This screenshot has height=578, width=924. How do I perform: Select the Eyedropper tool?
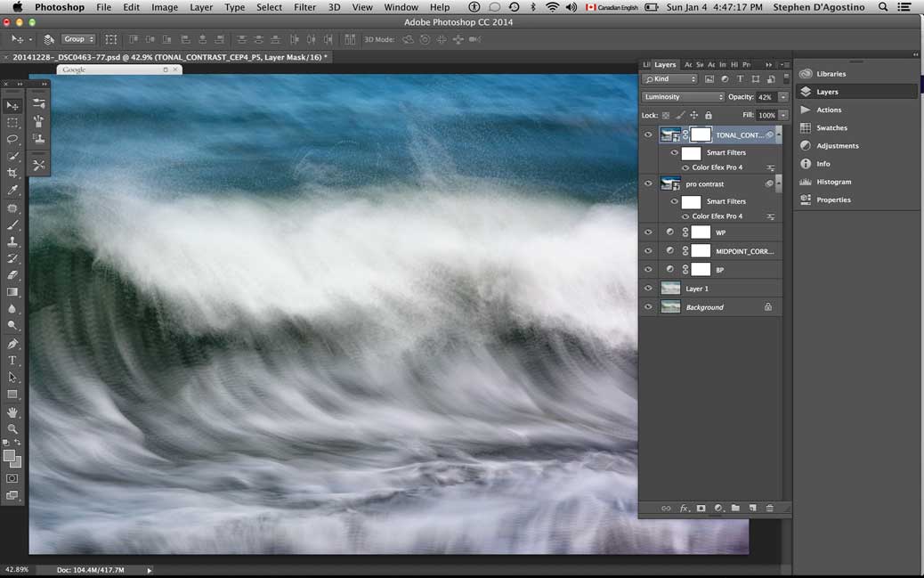[12, 190]
